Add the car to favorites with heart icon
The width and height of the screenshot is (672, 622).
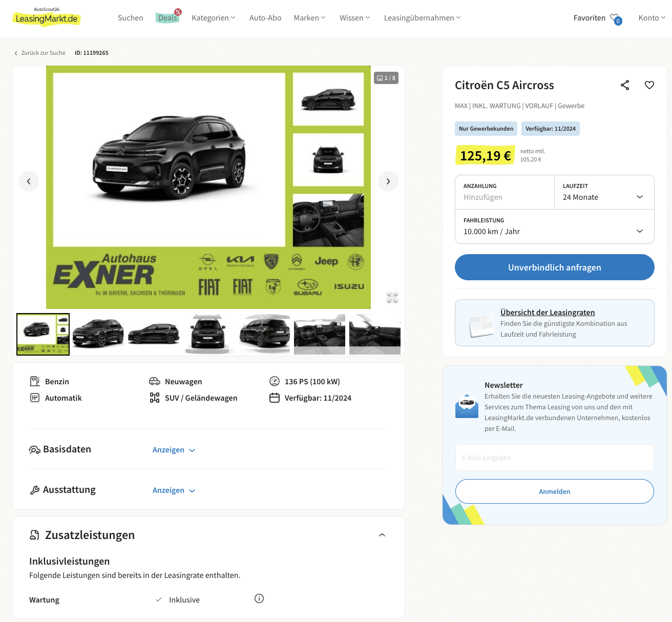[649, 85]
